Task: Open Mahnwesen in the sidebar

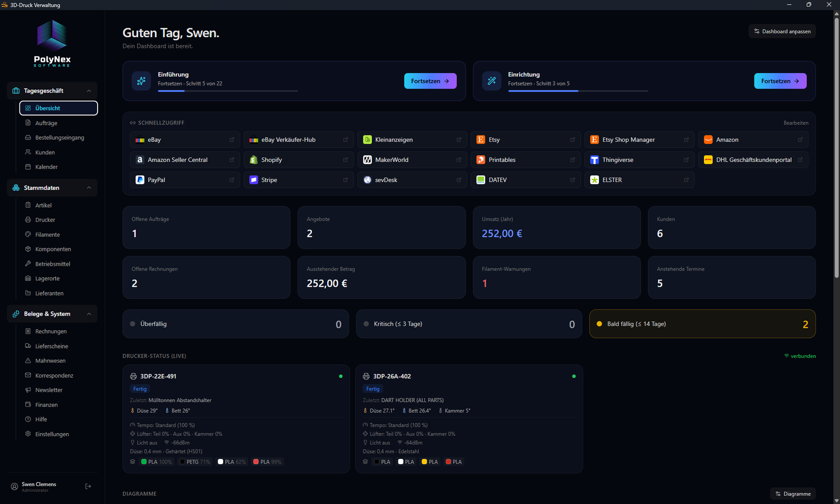Action: click(x=59, y=361)
